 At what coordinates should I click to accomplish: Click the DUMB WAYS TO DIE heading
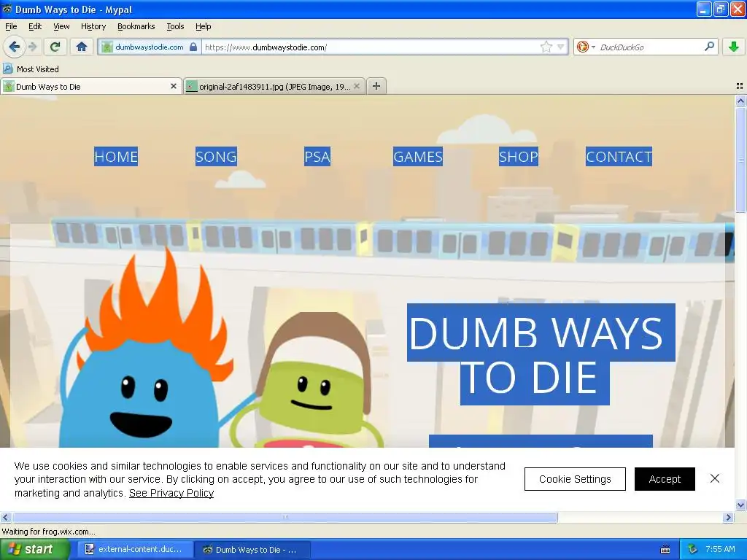click(541, 354)
